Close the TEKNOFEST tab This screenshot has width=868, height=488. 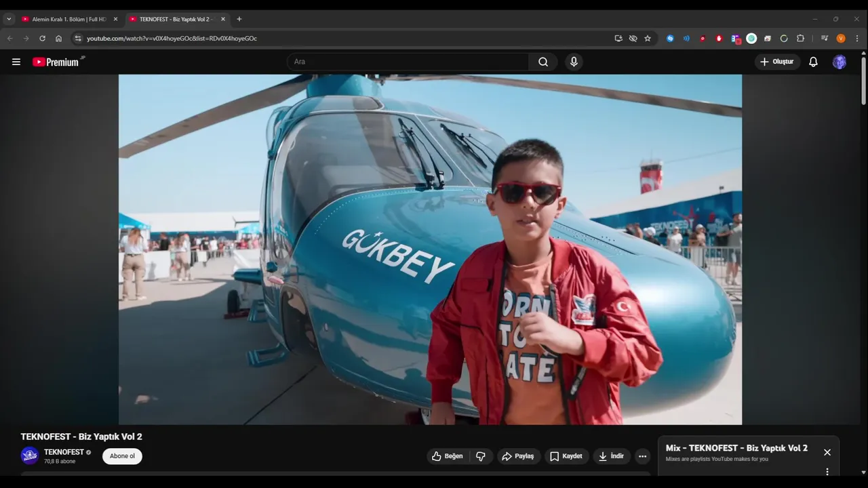[222, 19]
